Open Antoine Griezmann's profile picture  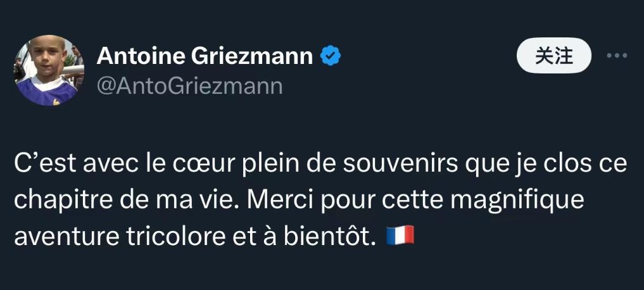click(49, 70)
